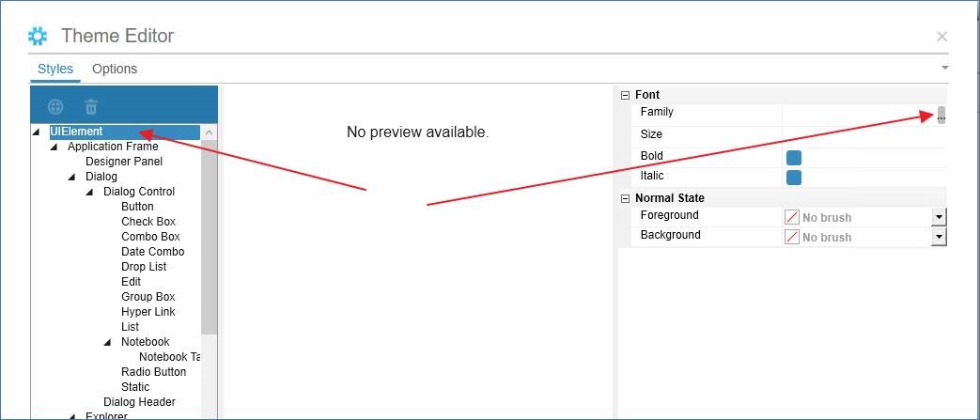The width and height of the screenshot is (980, 420).
Task: Open the Foreground brush dropdown arrow
Action: 939,217
